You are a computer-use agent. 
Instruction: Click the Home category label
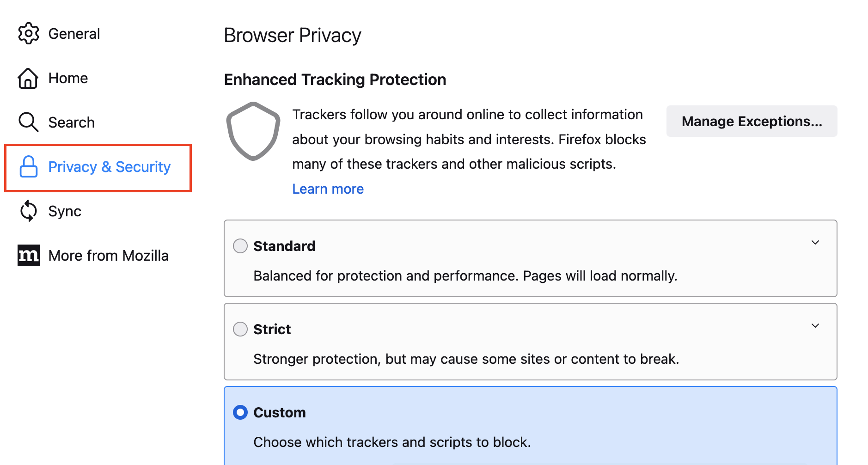click(68, 78)
